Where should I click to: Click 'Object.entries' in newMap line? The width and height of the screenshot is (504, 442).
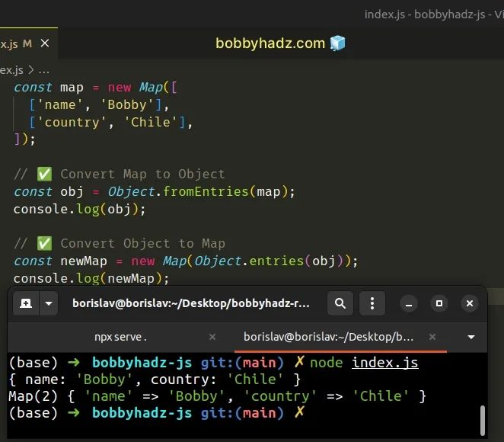tap(249, 261)
